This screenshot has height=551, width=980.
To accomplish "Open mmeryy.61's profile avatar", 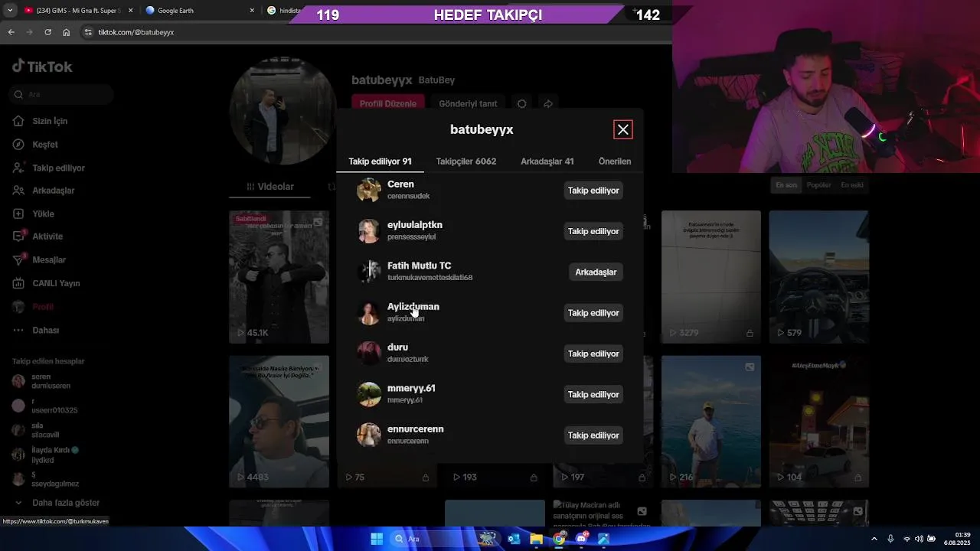I will tap(369, 394).
